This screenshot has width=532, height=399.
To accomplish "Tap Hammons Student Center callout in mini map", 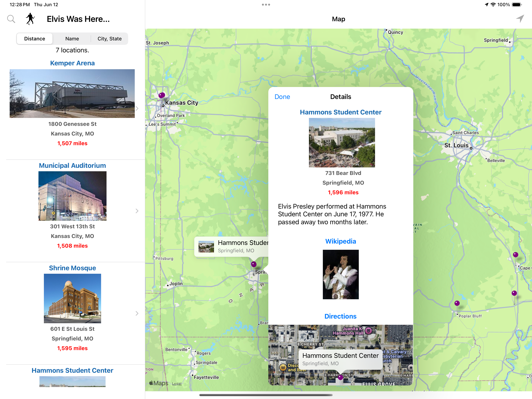I will (x=340, y=359).
